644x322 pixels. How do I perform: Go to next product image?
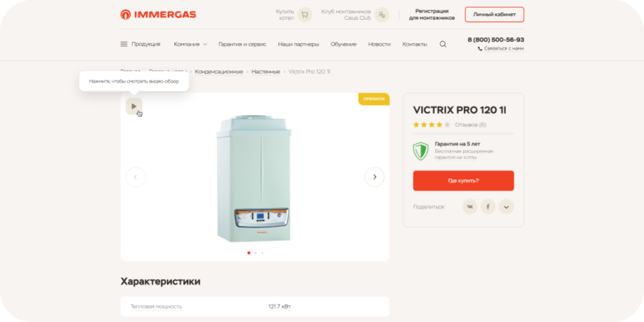374,177
